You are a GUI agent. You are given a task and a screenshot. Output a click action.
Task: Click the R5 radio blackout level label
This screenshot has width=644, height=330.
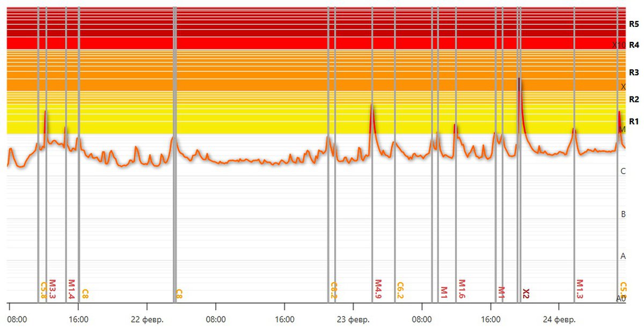(634, 24)
